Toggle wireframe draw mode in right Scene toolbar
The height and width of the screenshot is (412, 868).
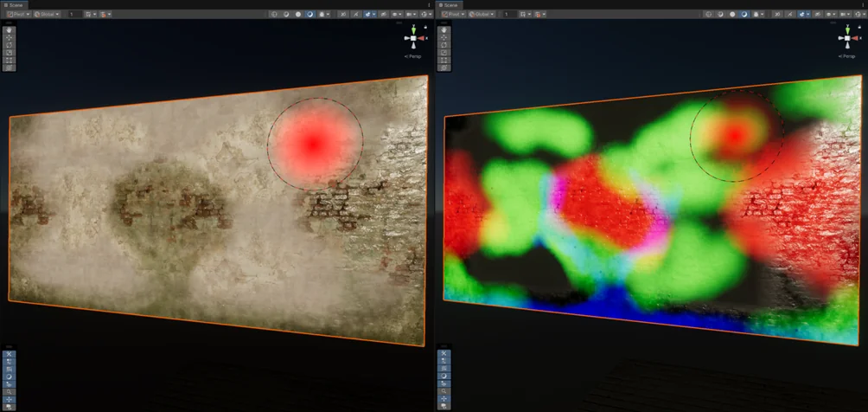pyautogui.click(x=709, y=14)
